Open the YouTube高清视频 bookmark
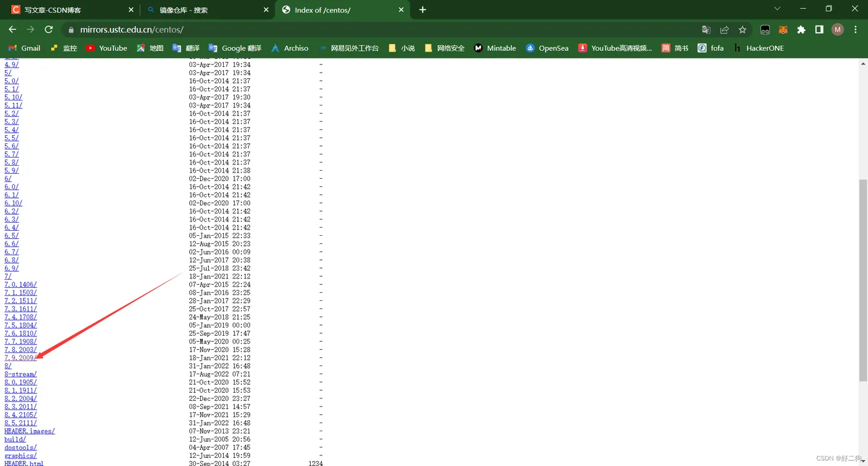Image resolution: width=868 pixels, height=466 pixels. [x=615, y=48]
